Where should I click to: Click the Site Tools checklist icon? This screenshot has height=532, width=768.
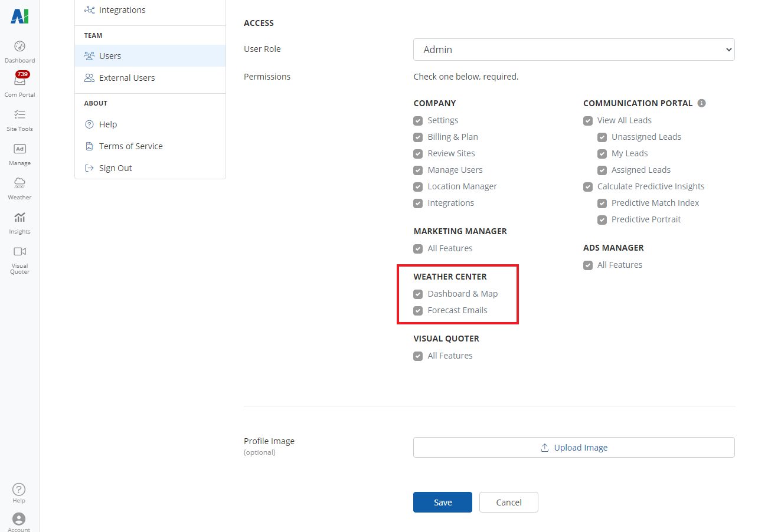tap(19, 115)
